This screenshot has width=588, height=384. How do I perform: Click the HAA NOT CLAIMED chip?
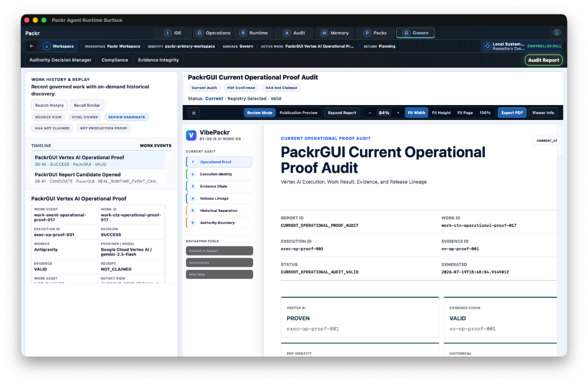[x=52, y=128]
